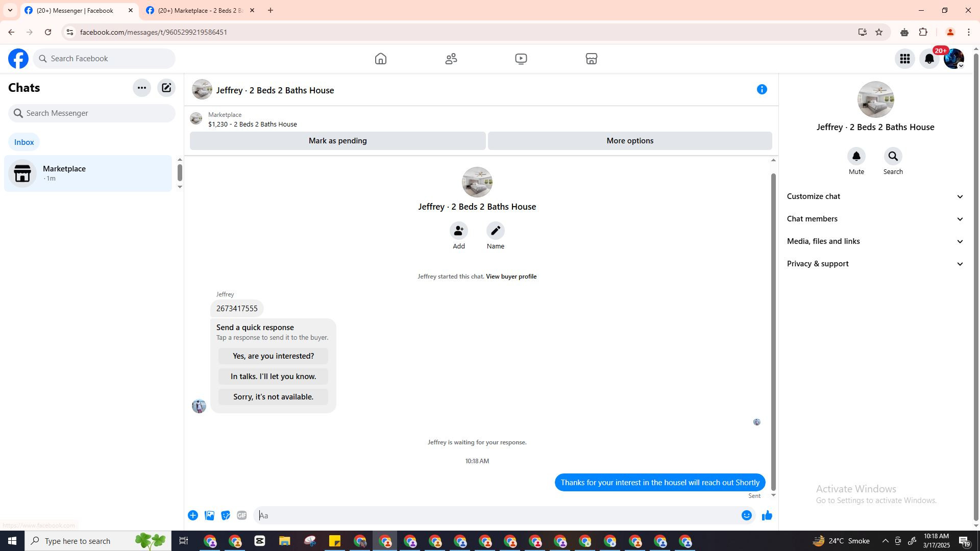Expand Chat members section
The image size is (980, 551).
(x=875, y=219)
